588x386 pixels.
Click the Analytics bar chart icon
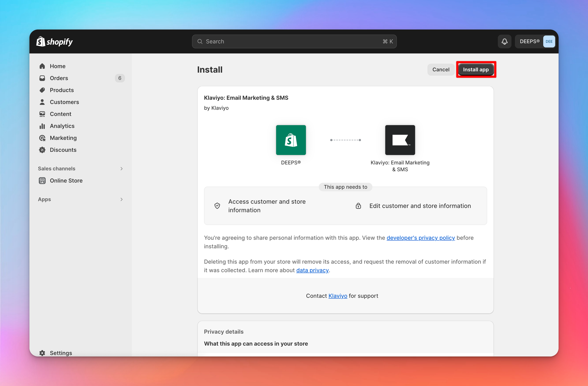tap(42, 126)
